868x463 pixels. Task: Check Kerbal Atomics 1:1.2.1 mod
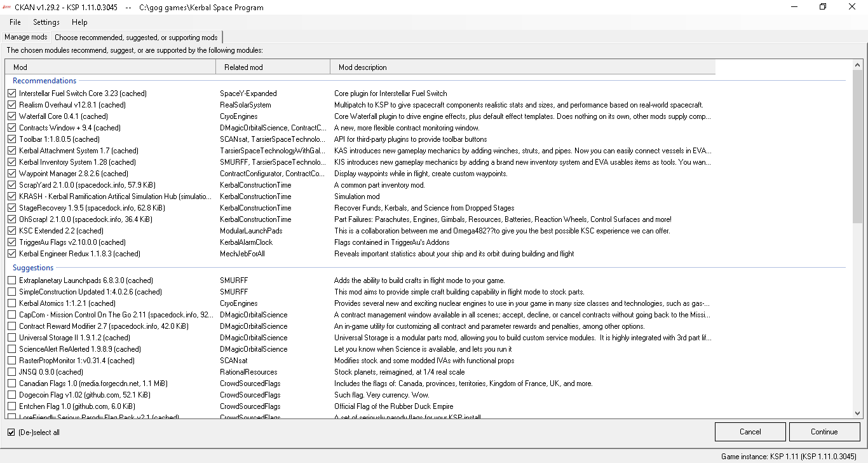tap(11, 303)
